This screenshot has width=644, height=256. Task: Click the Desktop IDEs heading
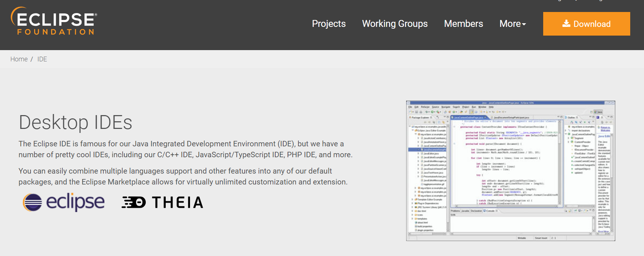tap(75, 122)
